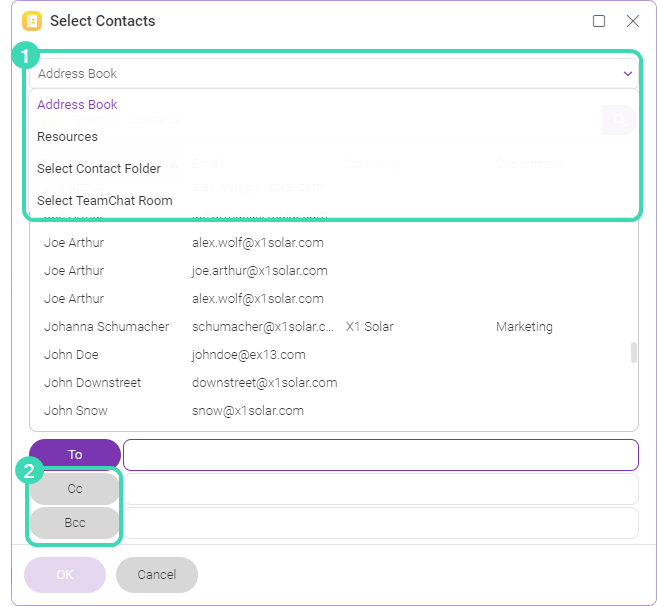
Task: Select Resources in the dropdown list
Action: [67, 137]
